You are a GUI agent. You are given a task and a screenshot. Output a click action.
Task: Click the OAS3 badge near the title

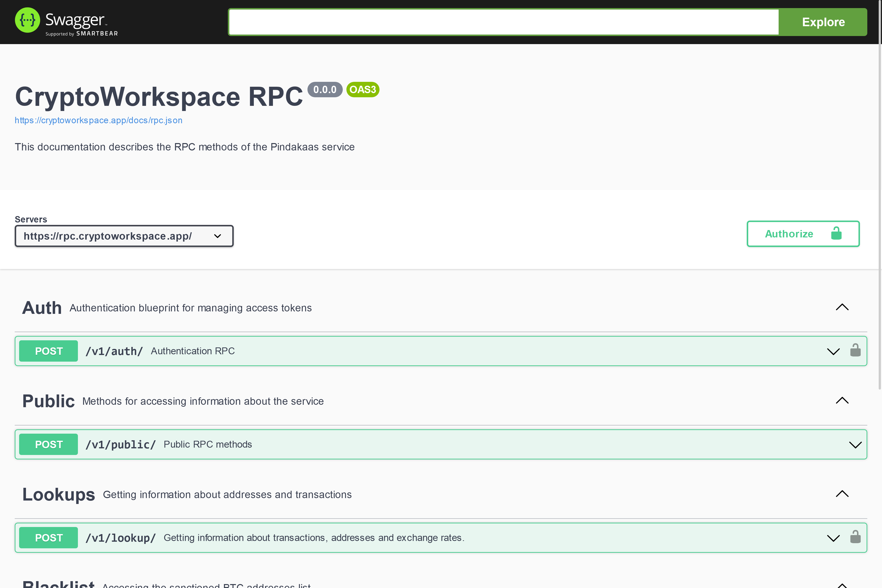(363, 89)
